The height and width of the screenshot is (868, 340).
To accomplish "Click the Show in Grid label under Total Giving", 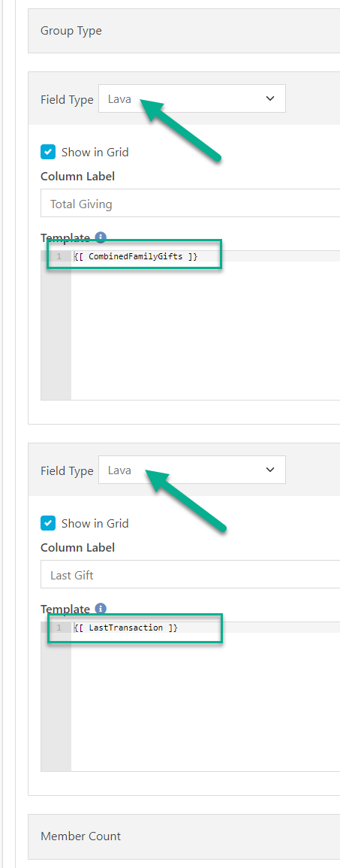I will coord(95,152).
